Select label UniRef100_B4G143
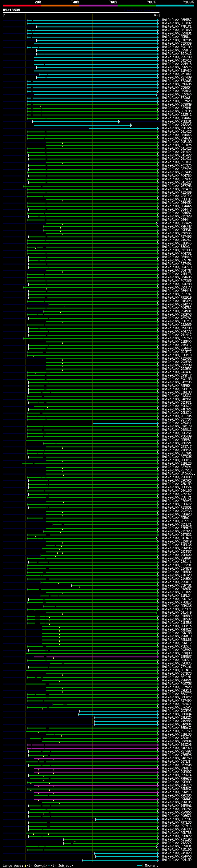Screen dimensions: 197x868 [x=176, y=748]
